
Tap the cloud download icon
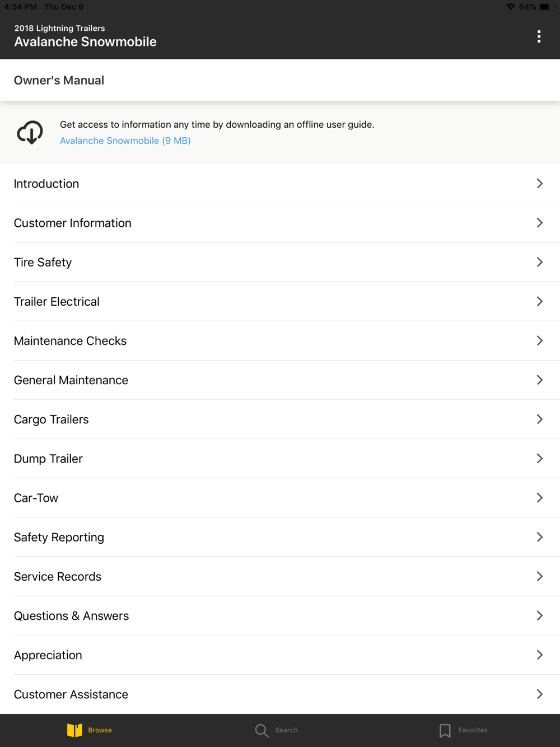[30, 133]
